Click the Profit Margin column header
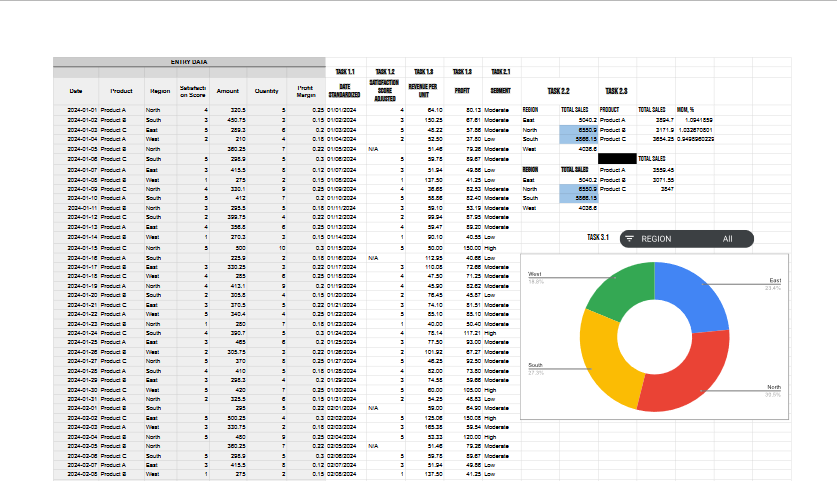 pyautogui.click(x=306, y=91)
